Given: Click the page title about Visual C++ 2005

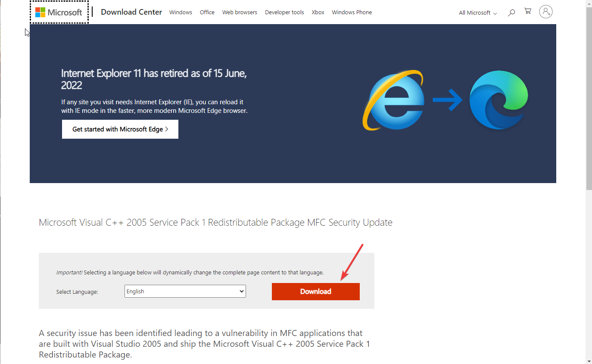Looking at the screenshot, I should click(215, 223).
